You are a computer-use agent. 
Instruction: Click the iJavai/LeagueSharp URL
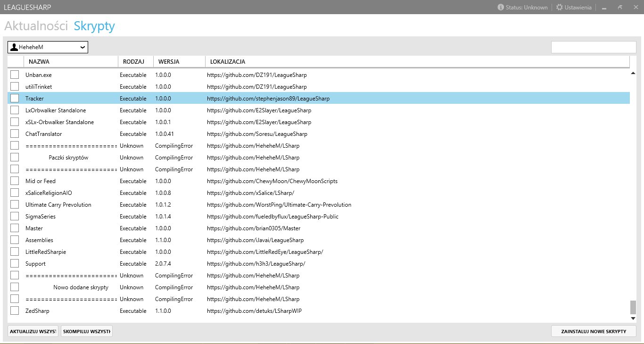coord(255,240)
